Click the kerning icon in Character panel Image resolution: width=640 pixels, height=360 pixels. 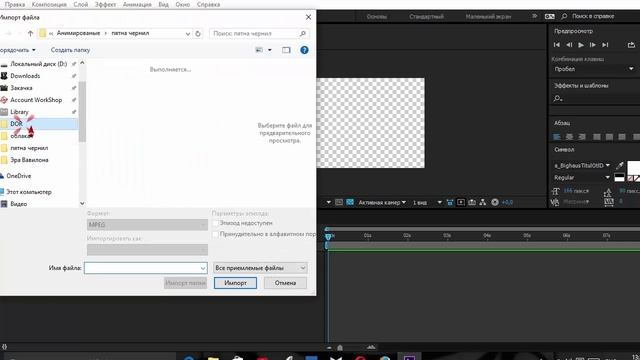tap(555, 202)
